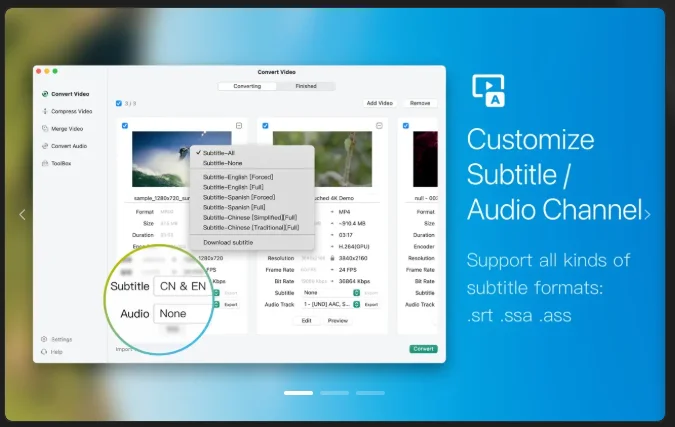Toggle the 3/3 select-all checkbox
Screen dimensions: 675x427
pos(119,103)
